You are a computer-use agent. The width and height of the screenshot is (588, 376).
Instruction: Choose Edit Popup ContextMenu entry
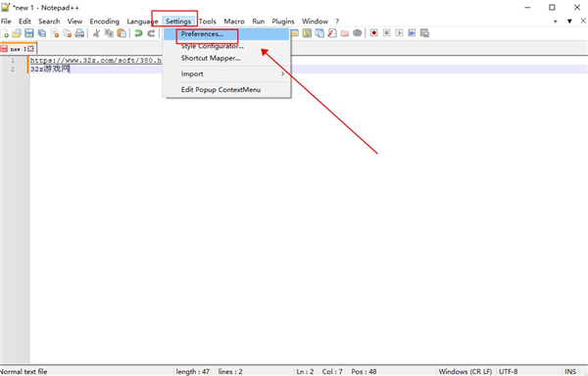tap(226, 89)
